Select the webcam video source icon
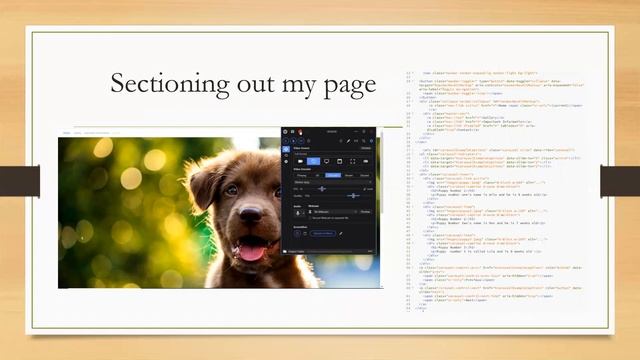The width and height of the screenshot is (640, 360). coord(300,161)
